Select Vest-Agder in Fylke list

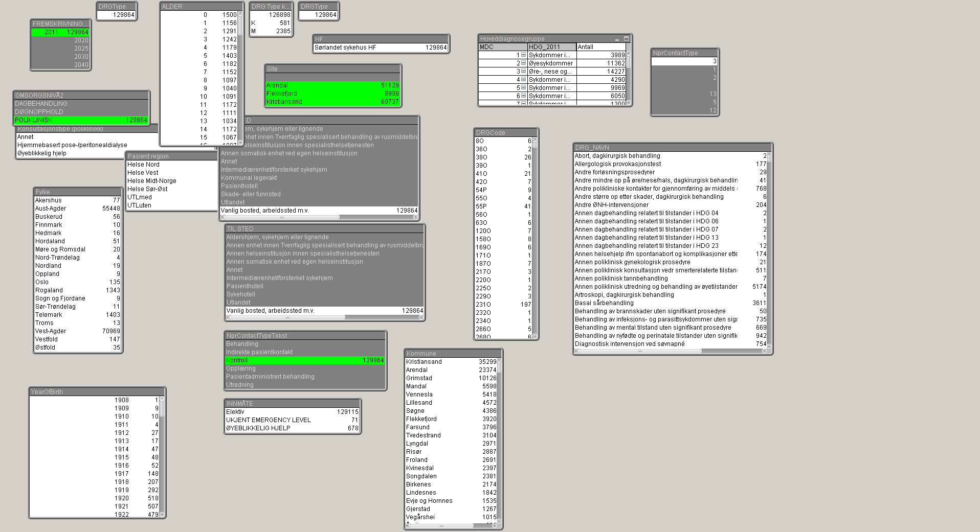pos(78,331)
